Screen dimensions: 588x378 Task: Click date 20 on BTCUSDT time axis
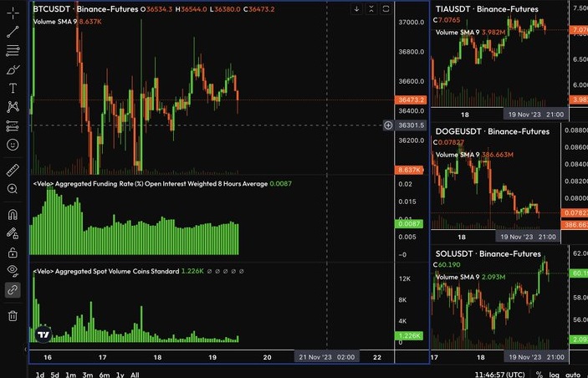[267, 357]
